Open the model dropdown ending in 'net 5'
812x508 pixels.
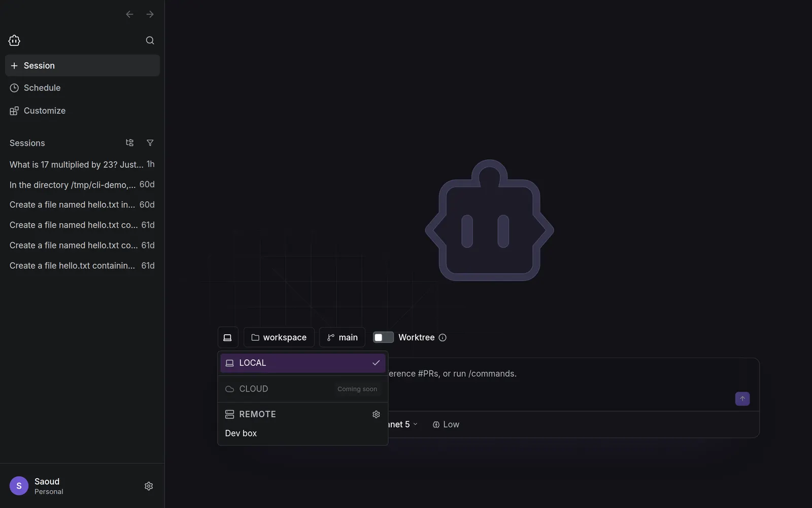point(403,424)
